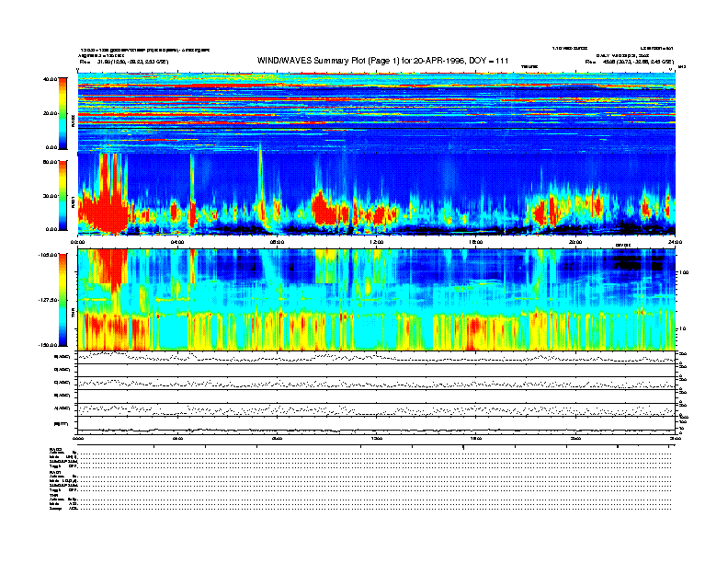728x563 pixels.
Task: Click the RAD1 heading in the status block
Action: coord(56,473)
